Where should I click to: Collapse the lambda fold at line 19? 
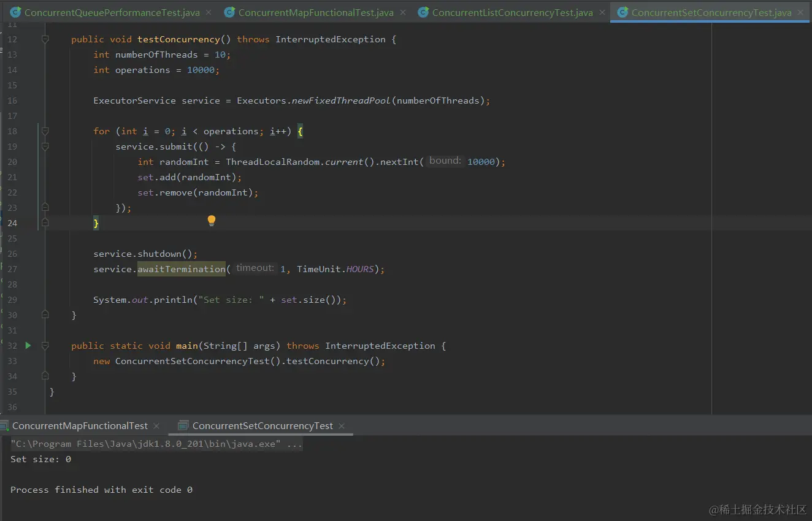click(x=45, y=146)
